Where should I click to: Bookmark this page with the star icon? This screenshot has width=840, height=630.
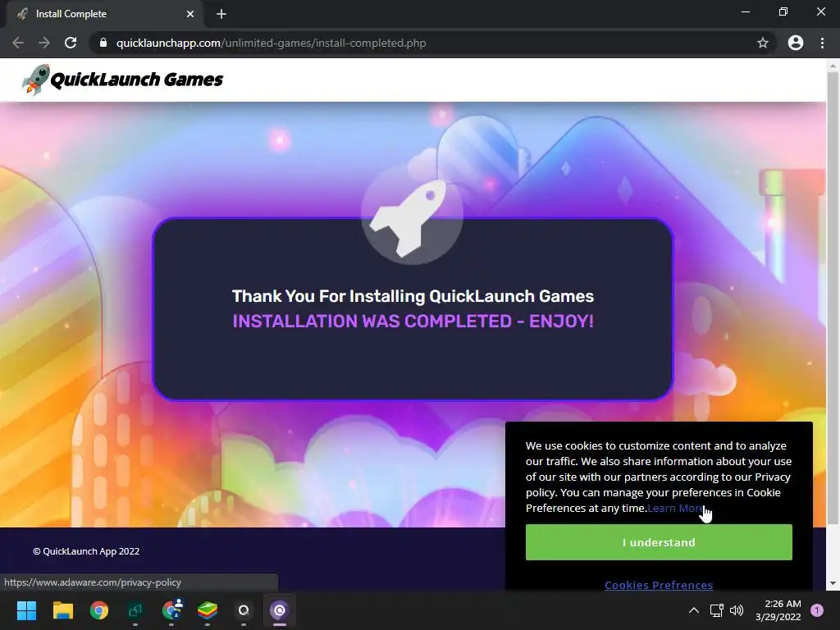click(x=763, y=43)
